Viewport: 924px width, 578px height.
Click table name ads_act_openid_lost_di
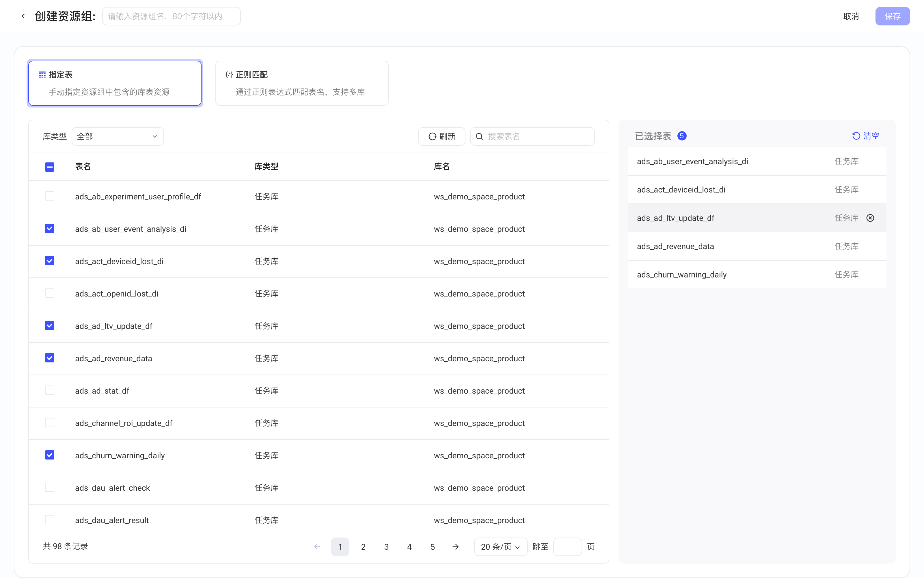[116, 294]
